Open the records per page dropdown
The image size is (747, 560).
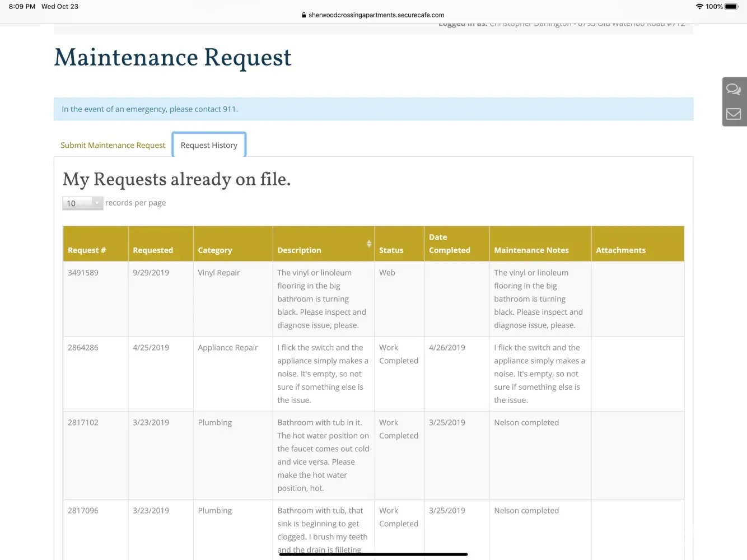pos(82,203)
